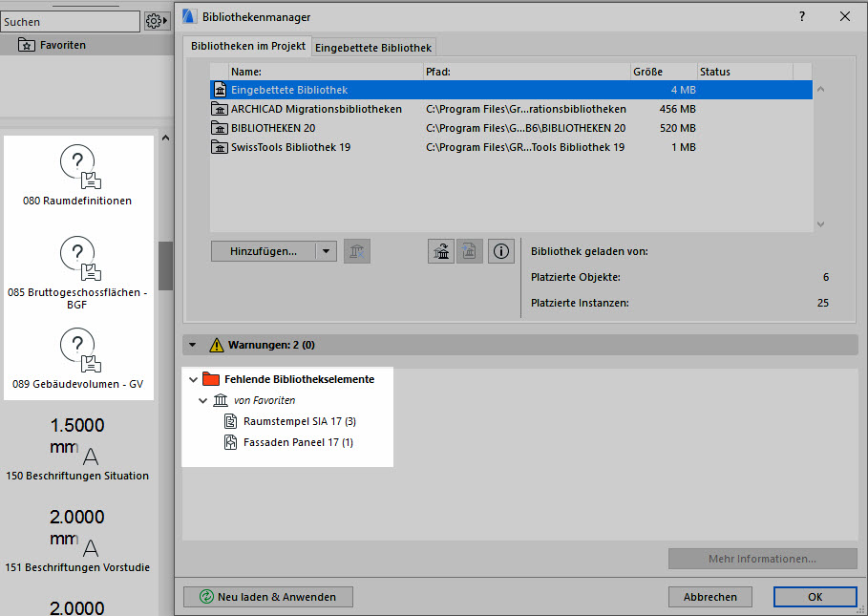Select the ARCHICAD Migrationsbibliotheken row
Viewport: 868px width, 616px height.
[x=511, y=109]
